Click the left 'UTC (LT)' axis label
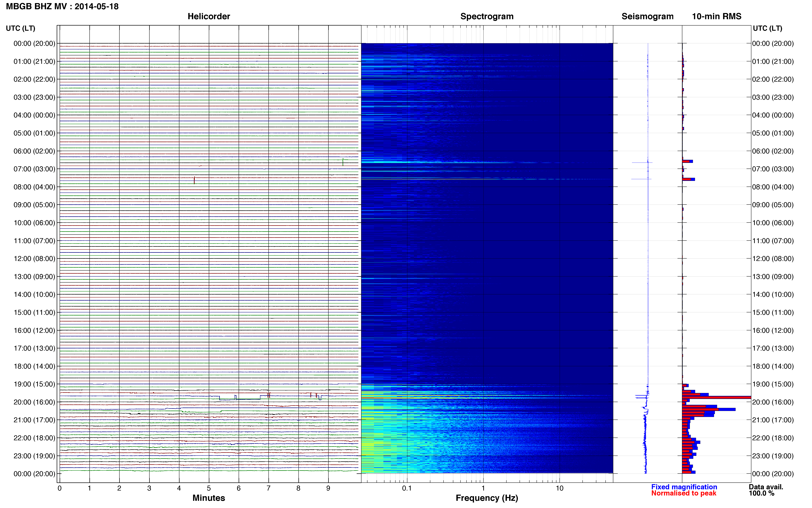Screen dimensions: 812x508 (21, 28)
